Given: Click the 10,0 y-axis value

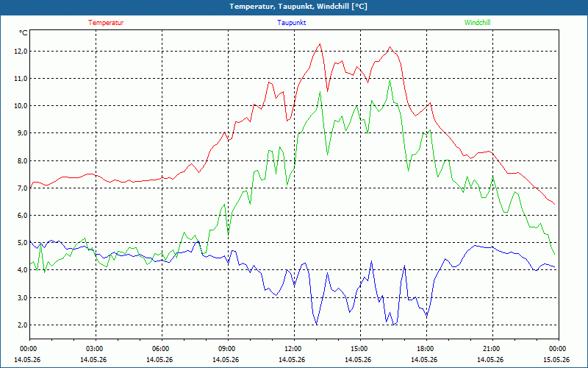Looking at the screenshot, I should pyautogui.click(x=21, y=106).
